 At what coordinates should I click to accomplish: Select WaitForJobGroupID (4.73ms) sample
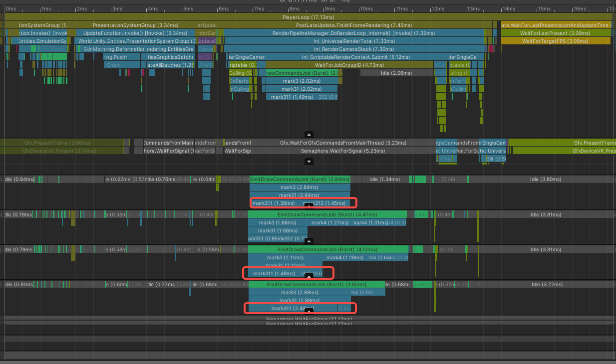pos(349,65)
